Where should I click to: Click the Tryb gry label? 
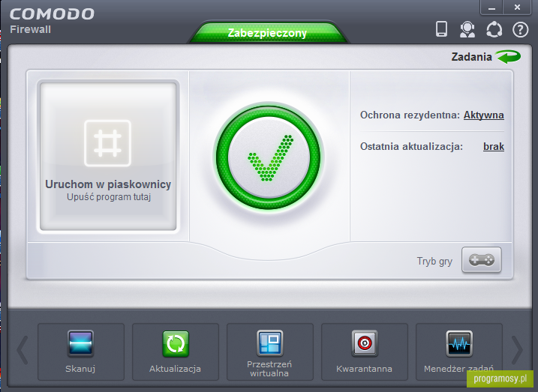[434, 262]
